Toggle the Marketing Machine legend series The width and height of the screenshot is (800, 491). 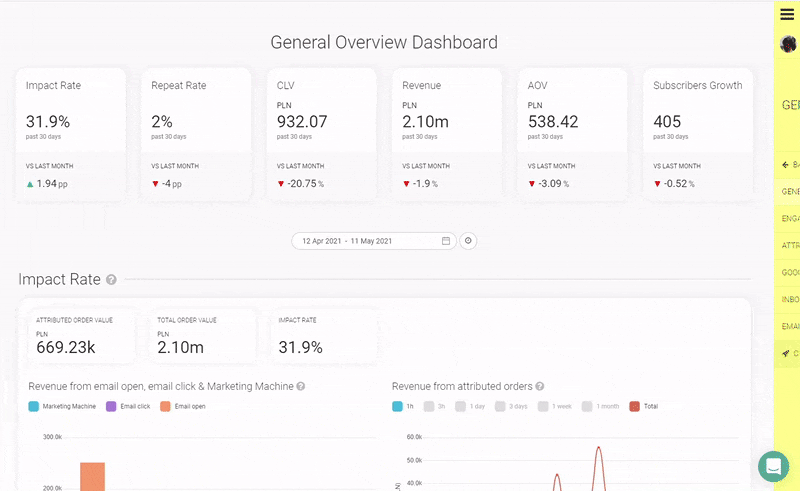tap(62, 406)
